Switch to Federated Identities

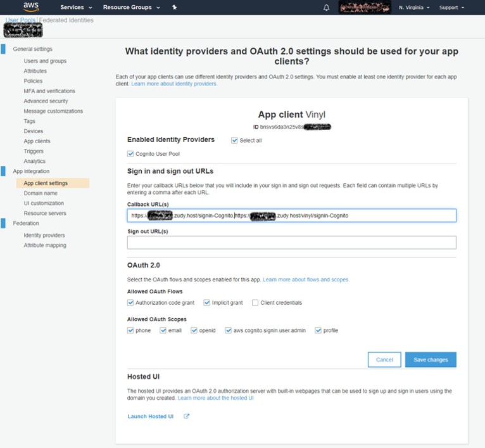tap(66, 20)
